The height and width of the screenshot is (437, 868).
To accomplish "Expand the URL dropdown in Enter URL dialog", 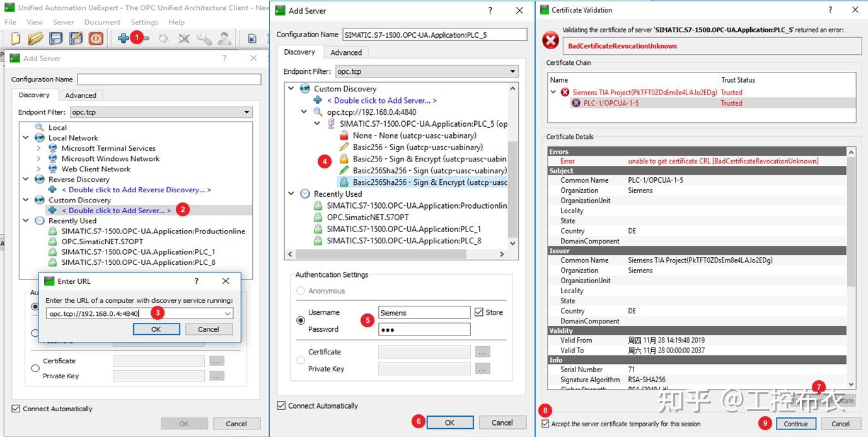I will coord(228,313).
